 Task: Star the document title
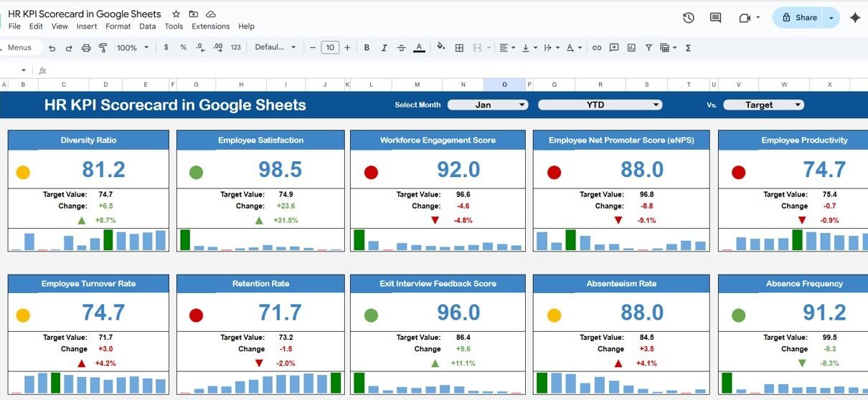pyautogui.click(x=176, y=14)
